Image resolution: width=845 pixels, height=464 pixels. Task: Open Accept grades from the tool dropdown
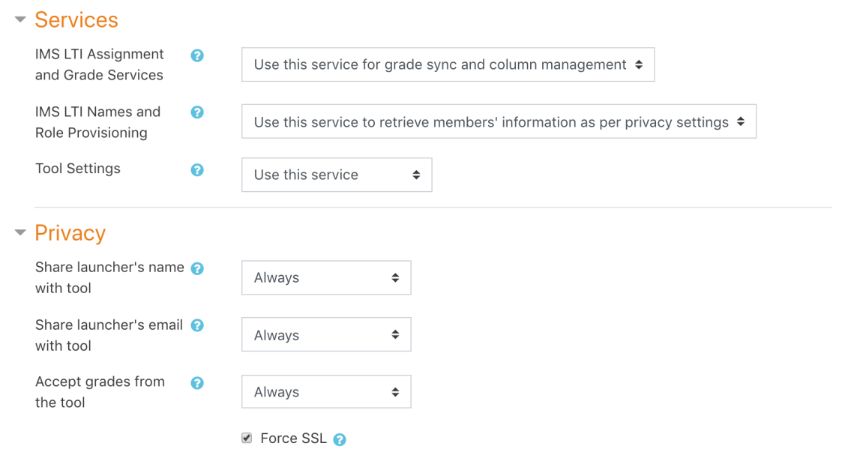pyautogui.click(x=326, y=392)
